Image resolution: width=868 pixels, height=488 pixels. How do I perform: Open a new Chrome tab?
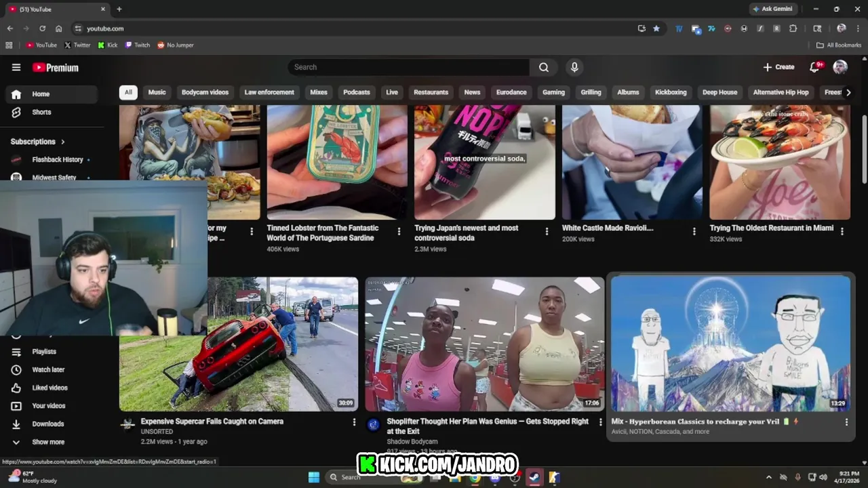[x=119, y=9]
